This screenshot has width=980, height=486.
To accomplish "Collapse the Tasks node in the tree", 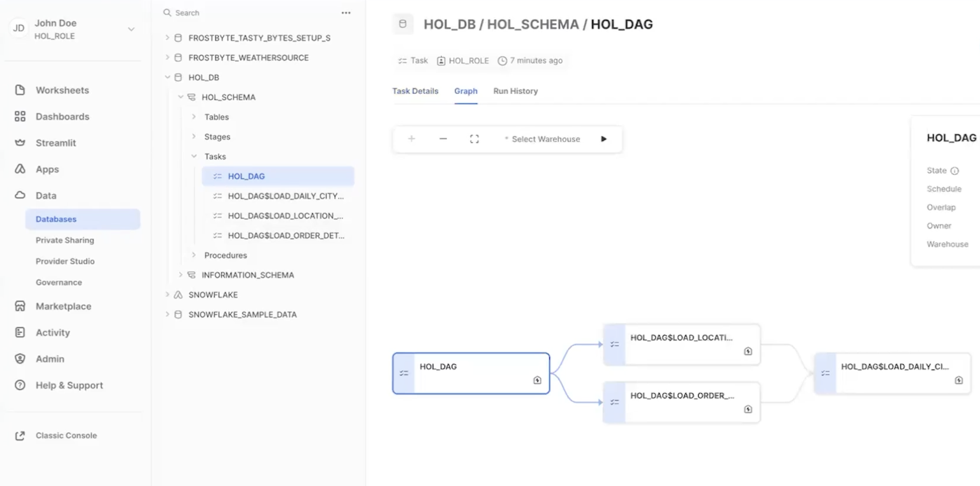I will [x=194, y=156].
